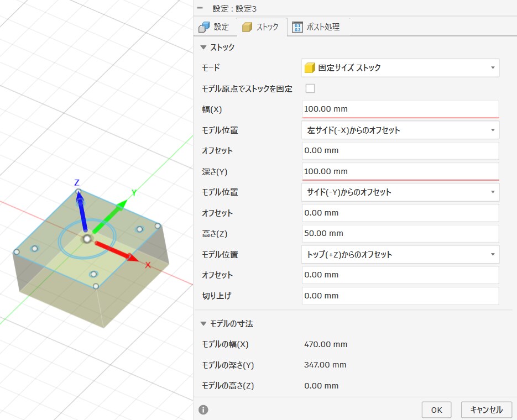This screenshot has height=420, width=517.
Task: Click the green Y axis arrow
Action: pyautogui.click(x=110, y=216)
